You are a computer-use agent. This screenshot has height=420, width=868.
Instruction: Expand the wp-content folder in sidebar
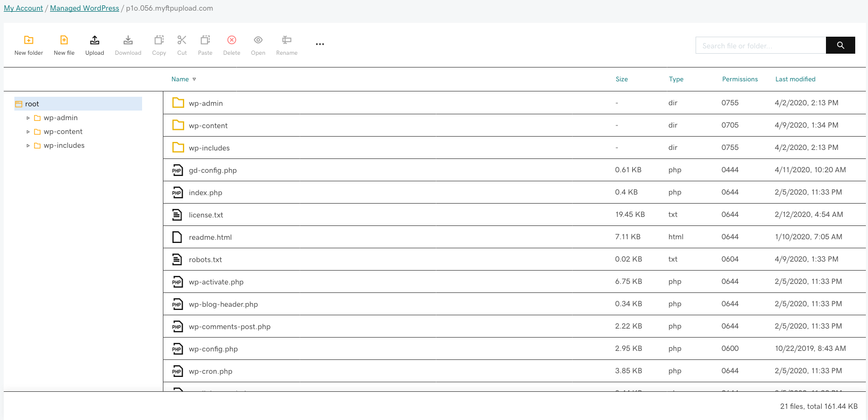point(28,132)
